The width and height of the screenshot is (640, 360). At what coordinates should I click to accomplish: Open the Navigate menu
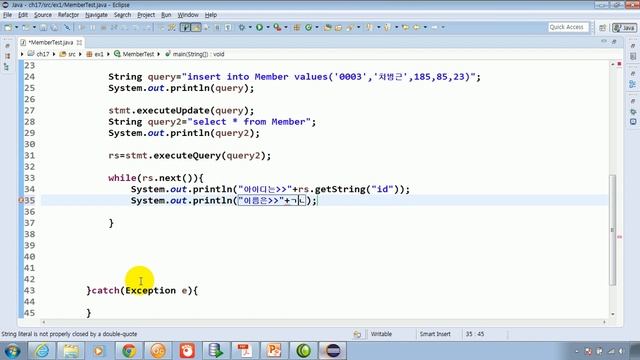point(96,15)
